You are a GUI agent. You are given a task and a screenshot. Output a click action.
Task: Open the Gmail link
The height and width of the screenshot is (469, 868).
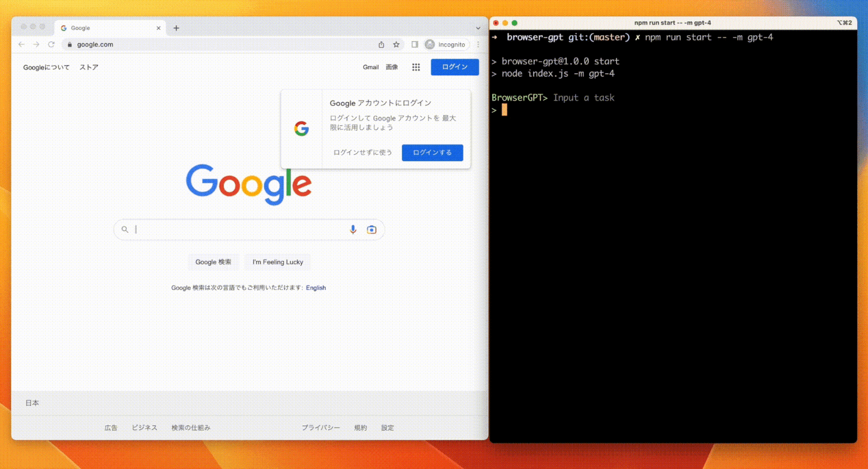371,67
